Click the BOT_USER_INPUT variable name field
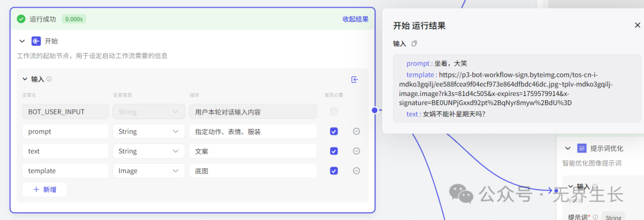 pyautogui.click(x=66, y=111)
